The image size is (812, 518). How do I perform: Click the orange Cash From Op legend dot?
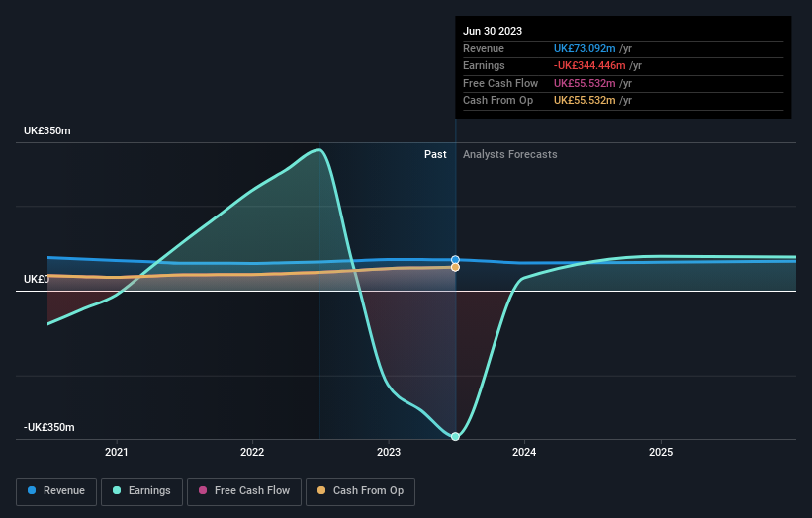tap(321, 490)
